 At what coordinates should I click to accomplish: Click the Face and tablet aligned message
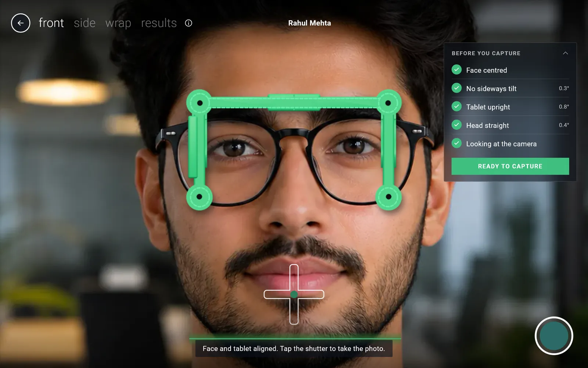294,348
